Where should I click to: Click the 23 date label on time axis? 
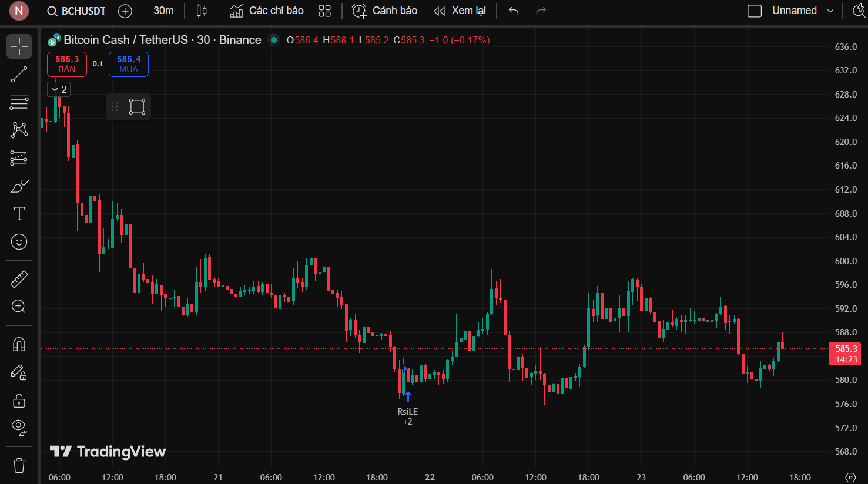click(641, 477)
